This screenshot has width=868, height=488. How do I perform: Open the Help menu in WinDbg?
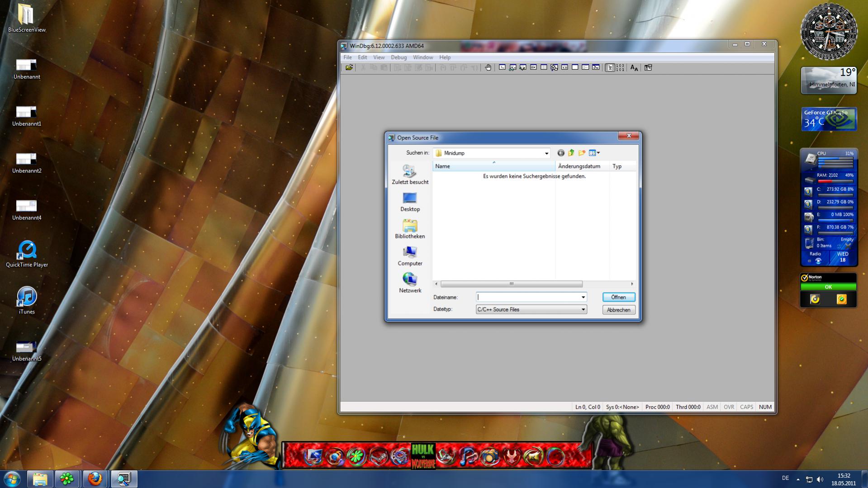click(445, 57)
